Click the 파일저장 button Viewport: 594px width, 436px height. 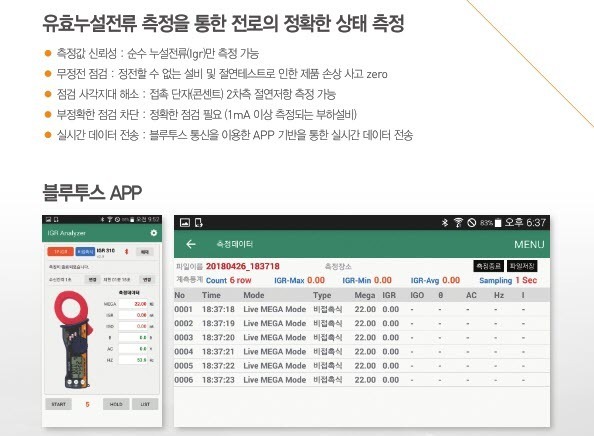(522, 266)
